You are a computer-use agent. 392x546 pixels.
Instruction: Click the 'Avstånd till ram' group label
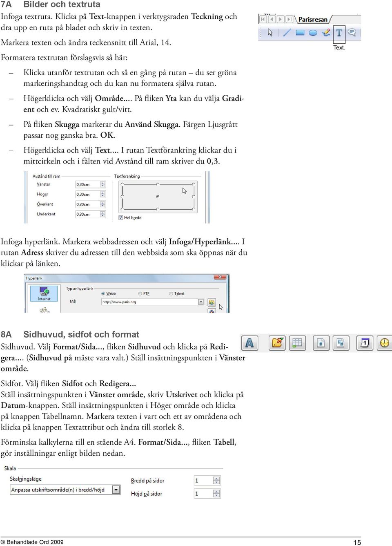coord(46,176)
